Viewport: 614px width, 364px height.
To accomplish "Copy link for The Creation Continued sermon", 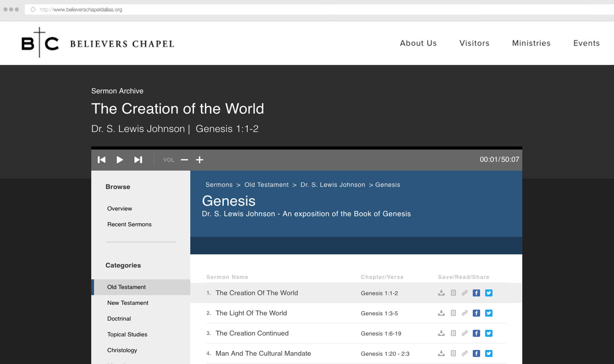I will click(x=464, y=333).
